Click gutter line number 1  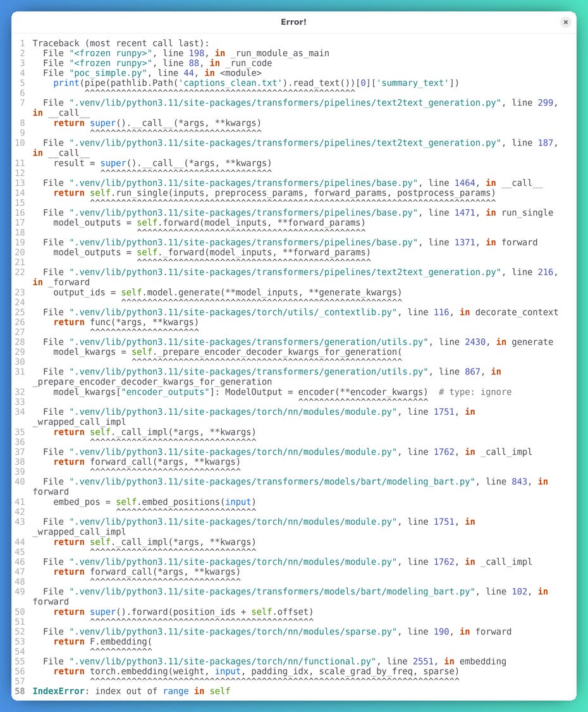(22, 43)
